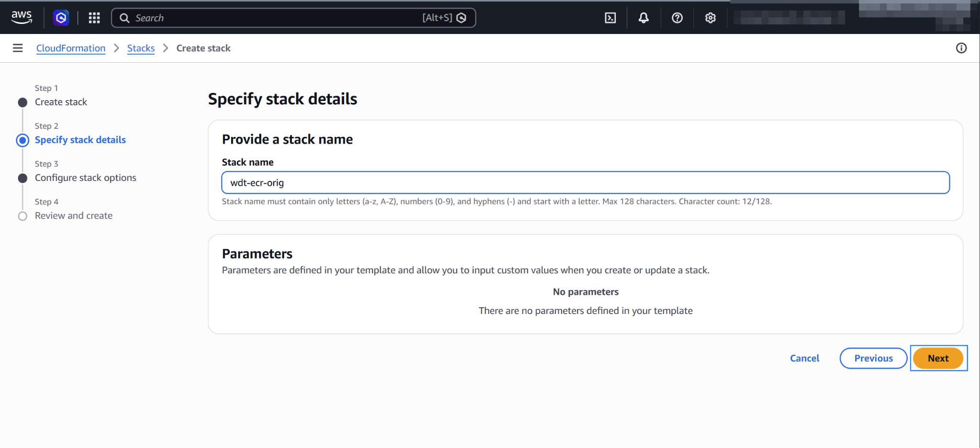Focus the top Search field
This screenshot has width=980, height=448.
pyautogui.click(x=293, y=18)
